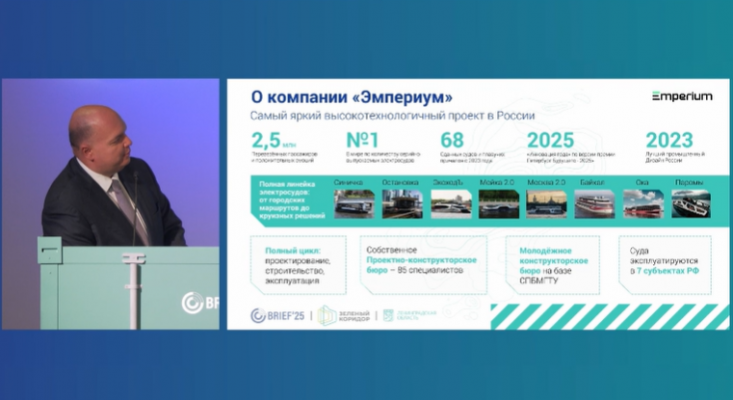
Task: Click the speaker video panel
Action: [x=110, y=204]
